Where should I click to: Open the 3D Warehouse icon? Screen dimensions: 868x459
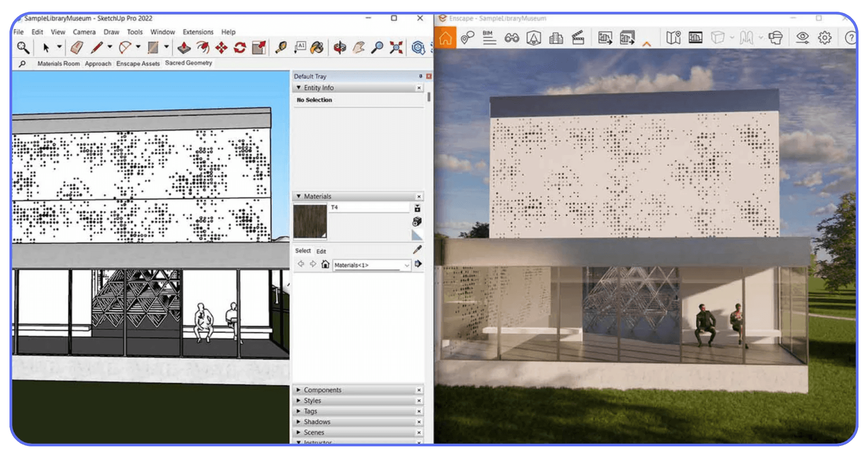418,47
